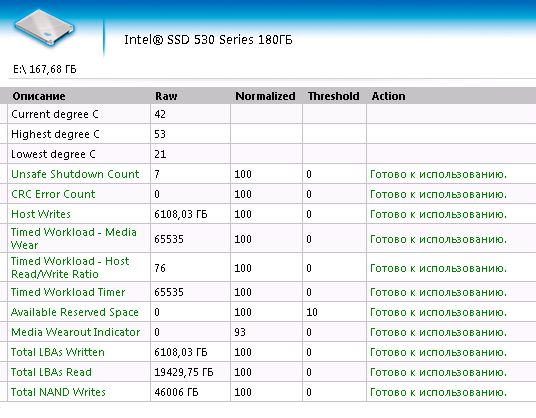536x418 pixels.
Task: Click Host Writes raw value 6108,03 ГБ
Action: 181,214
